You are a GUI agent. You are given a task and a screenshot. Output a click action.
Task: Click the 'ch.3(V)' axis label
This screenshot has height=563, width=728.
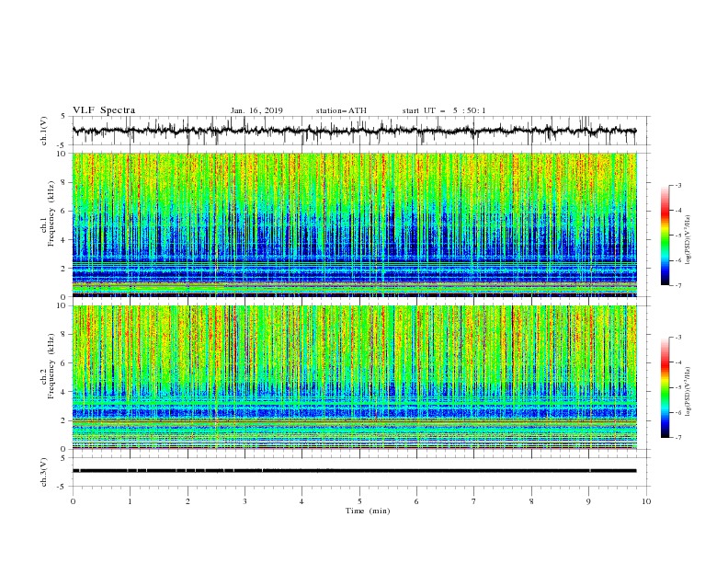[x=44, y=472]
